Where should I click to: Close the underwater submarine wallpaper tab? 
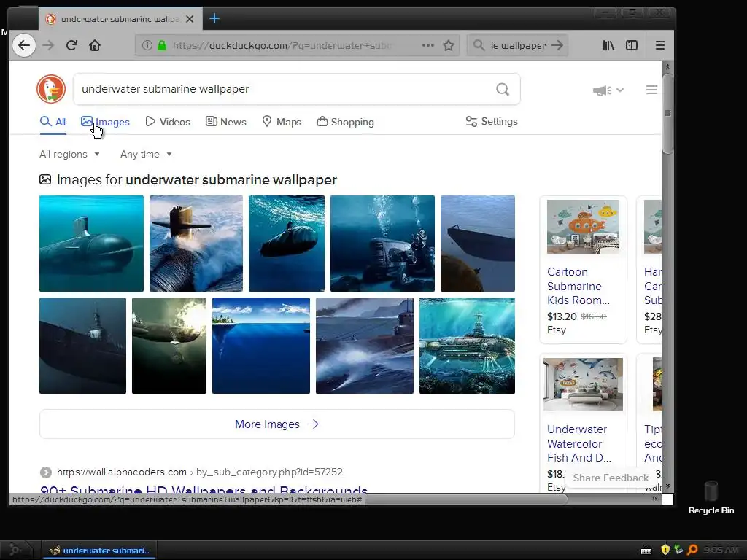coord(190,19)
